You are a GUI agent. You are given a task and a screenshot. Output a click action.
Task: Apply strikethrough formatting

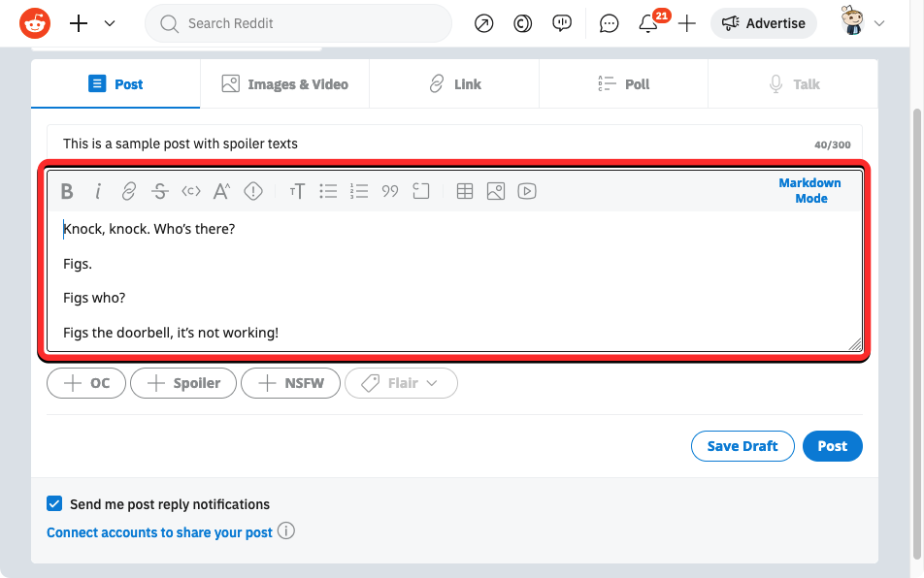pyautogui.click(x=160, y=191)
